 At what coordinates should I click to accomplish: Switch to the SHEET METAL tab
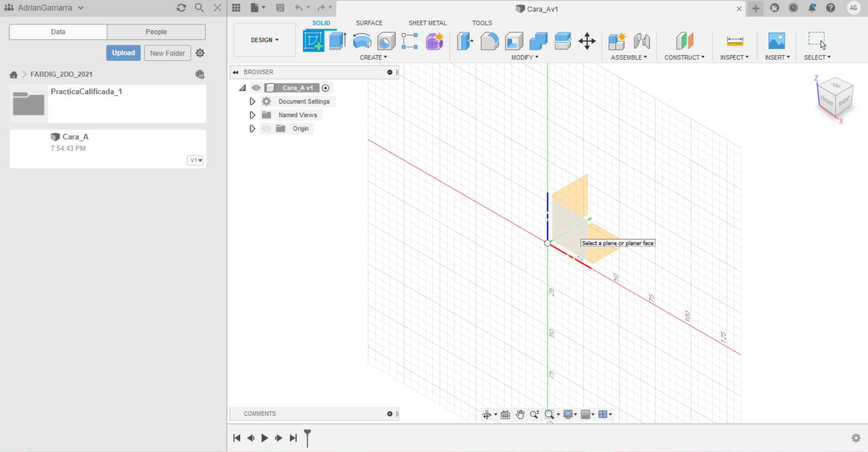tap(427, 23)
